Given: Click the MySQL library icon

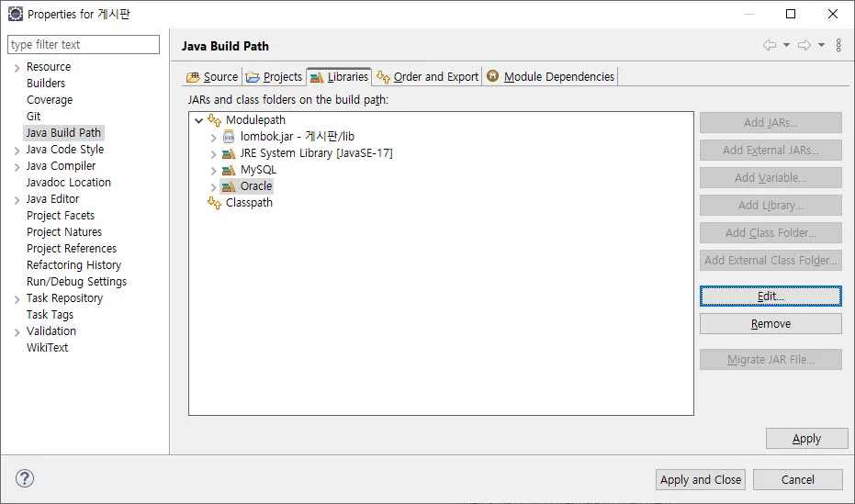Looking at the screenshot, I should click(229, 170).
